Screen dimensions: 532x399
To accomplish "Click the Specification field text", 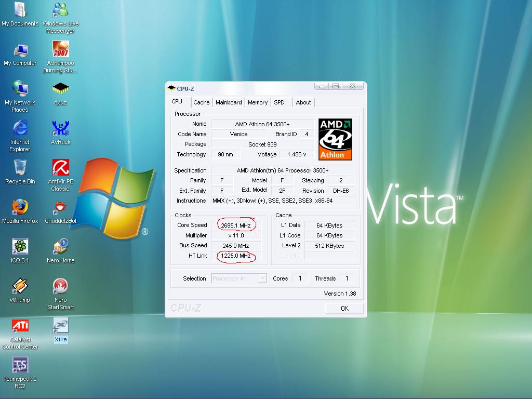I will pos(283,170).
